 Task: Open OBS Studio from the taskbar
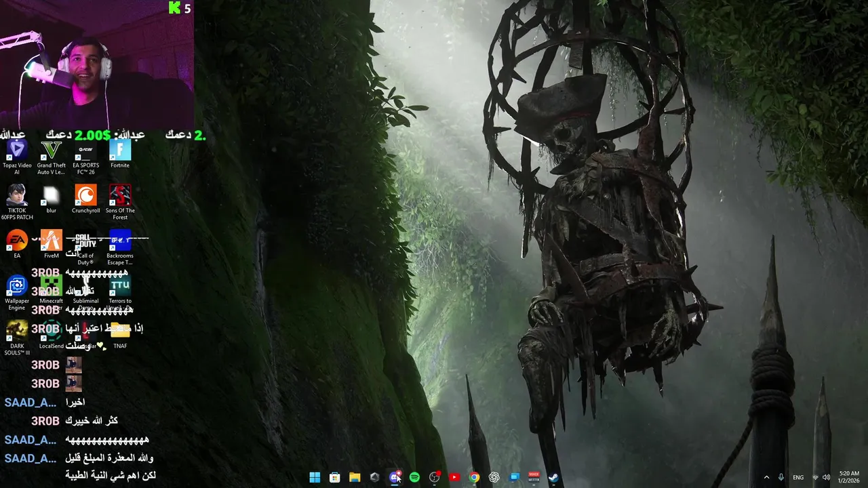pos(435,477)
